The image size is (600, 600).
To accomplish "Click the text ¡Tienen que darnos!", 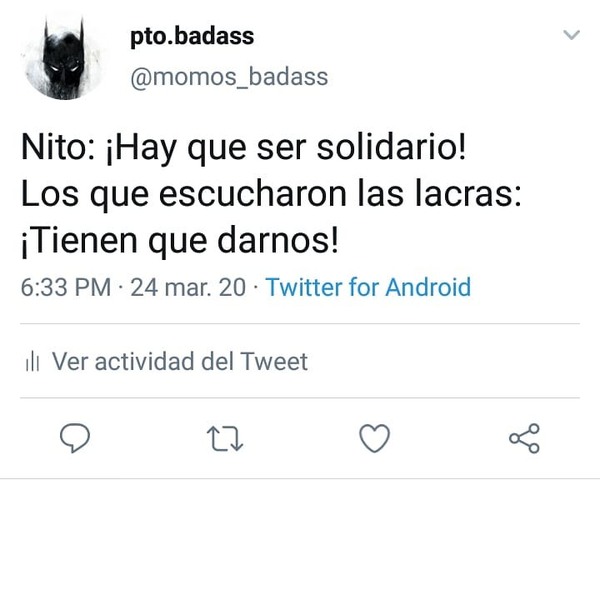I will tap(180, 242).
